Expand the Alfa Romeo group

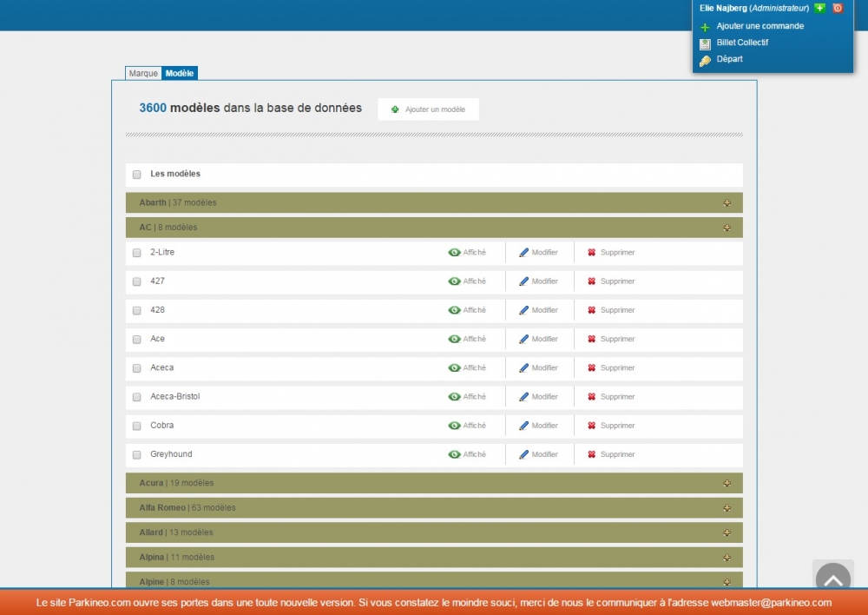727,508
